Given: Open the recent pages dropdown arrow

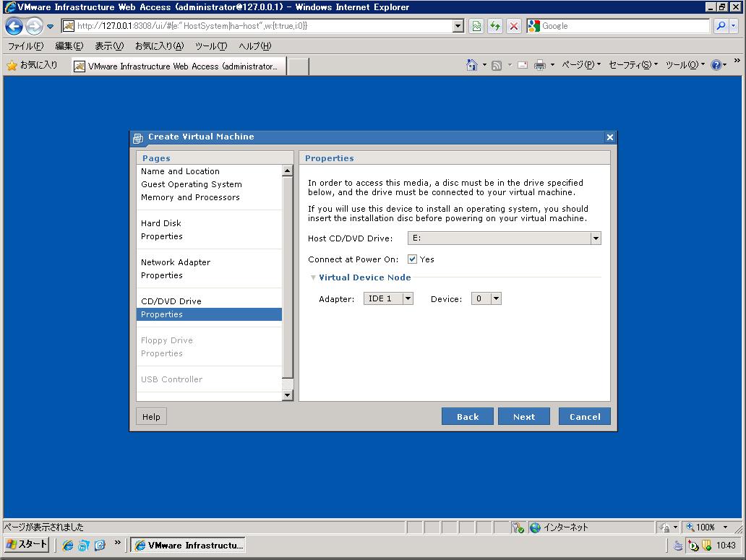Looking at the screenshot, I should (x=50, y=27).
